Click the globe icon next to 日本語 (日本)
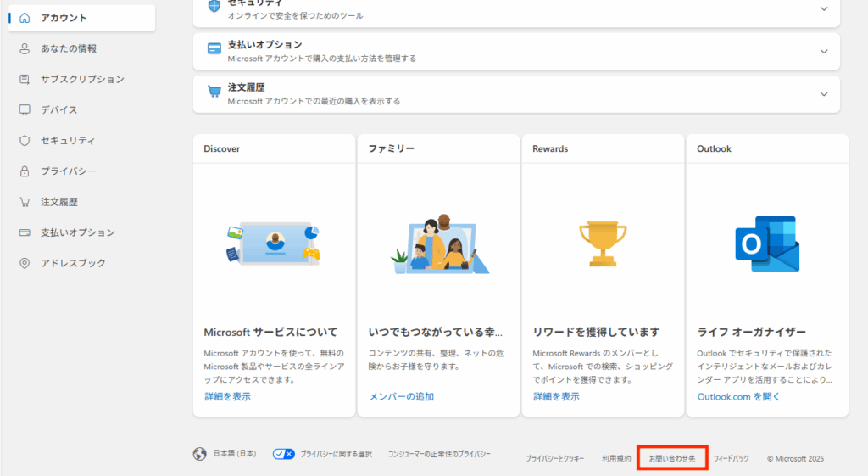The height and width of the screenshot is (476, 868). tap(200, 454)
